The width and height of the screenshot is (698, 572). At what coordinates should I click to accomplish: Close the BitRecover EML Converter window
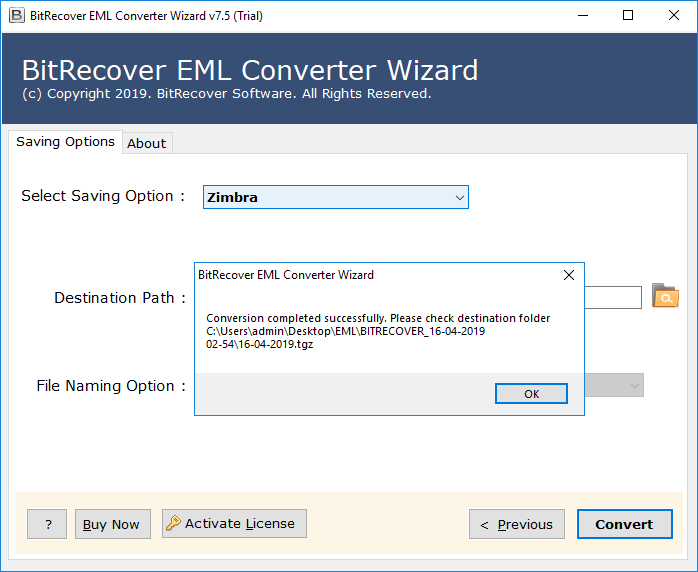point(674,16)
